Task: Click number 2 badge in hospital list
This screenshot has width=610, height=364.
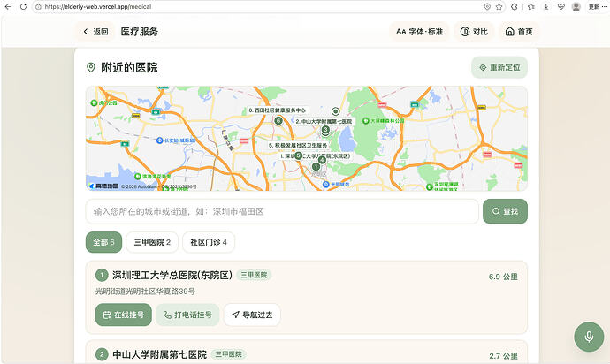Action: [x=102, y=354]
